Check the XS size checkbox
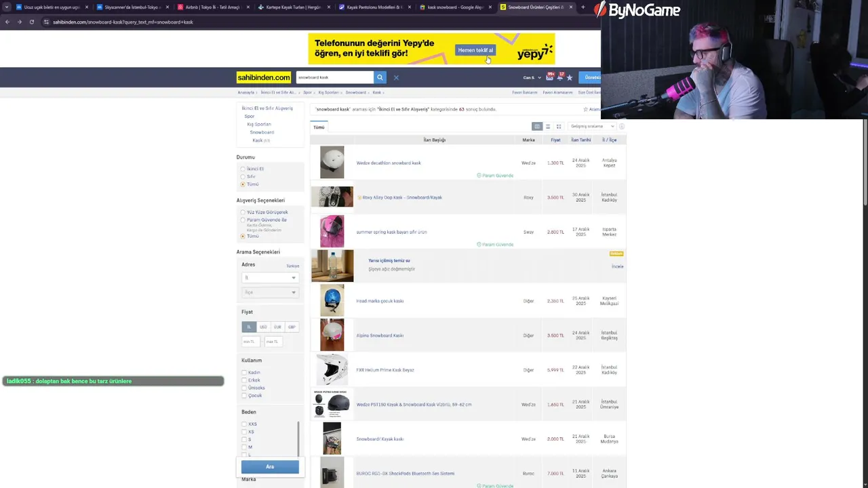This screenshot has width=868, height=488. [244, 432]
